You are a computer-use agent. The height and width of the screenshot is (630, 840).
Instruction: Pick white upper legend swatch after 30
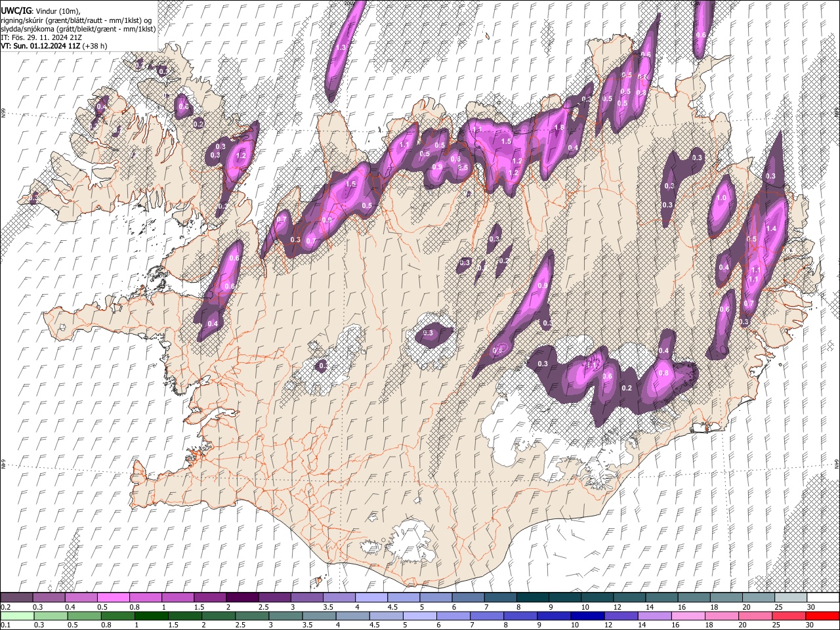click(824, 597)
